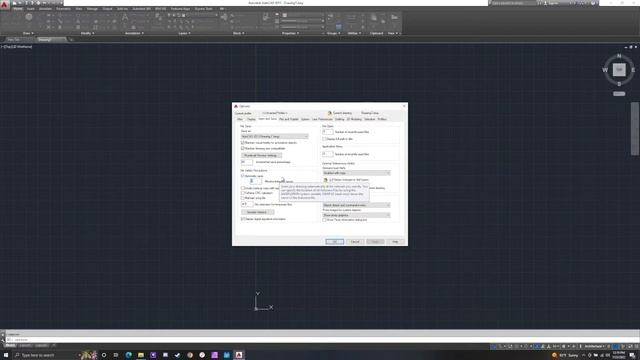Expand the Properties panel flyout
640x360 pixels.
point(291,33)
